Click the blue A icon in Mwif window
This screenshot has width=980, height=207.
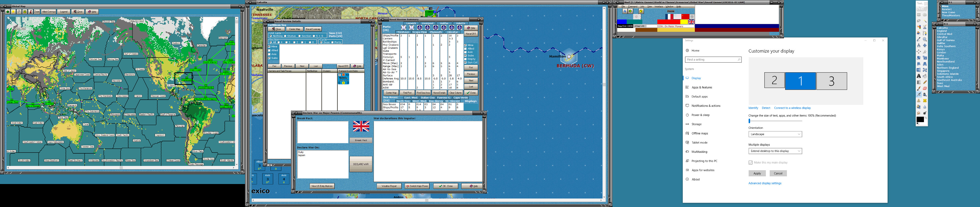coord(625,12)
